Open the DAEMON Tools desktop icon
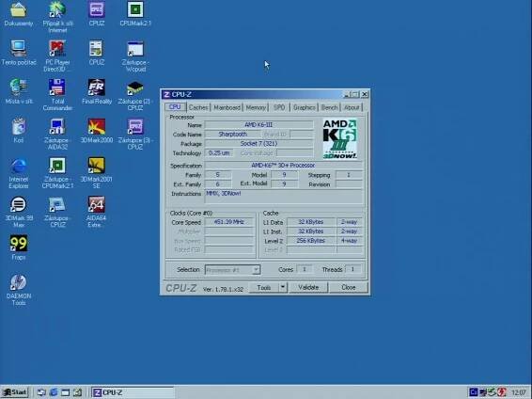The height and width of the screenshot is (399, 532). click(x=18, y=282)
